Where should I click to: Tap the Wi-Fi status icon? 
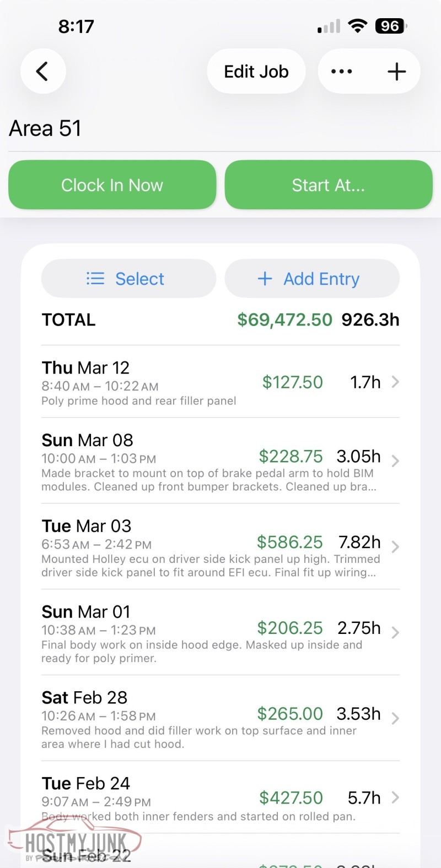click(x=358, y=26)
